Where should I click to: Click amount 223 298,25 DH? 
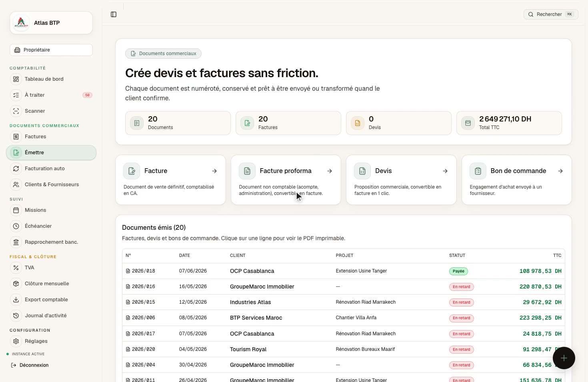540,318
